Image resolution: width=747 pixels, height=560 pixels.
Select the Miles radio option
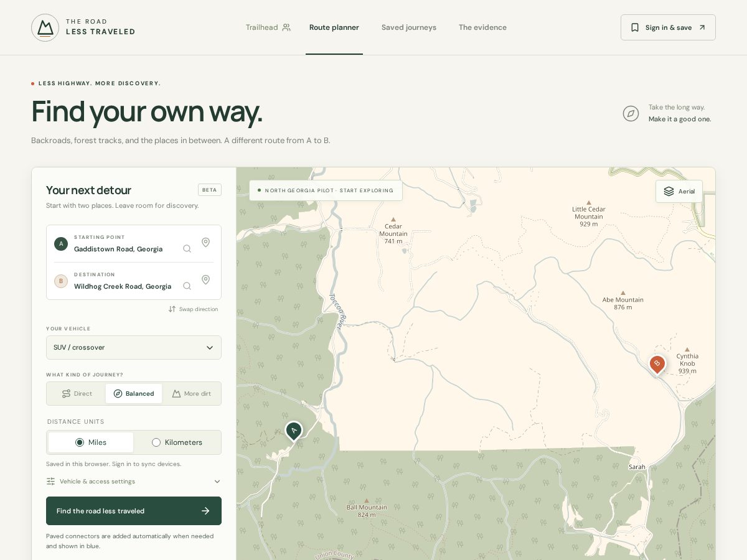91,442
